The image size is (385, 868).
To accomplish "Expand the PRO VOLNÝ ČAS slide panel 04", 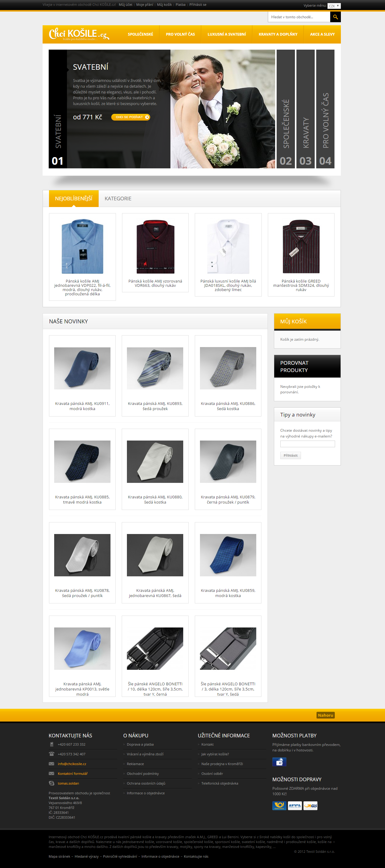I will (325, 109).
